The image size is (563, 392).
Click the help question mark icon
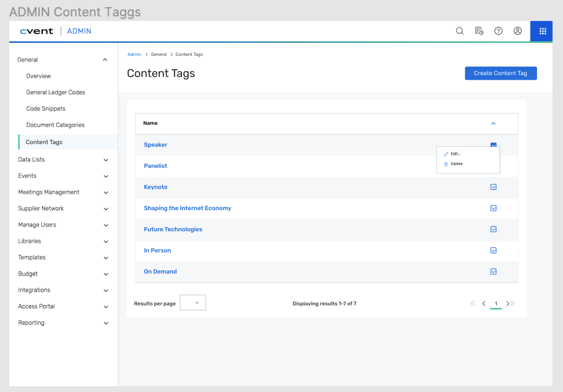(x=498, y=31)
